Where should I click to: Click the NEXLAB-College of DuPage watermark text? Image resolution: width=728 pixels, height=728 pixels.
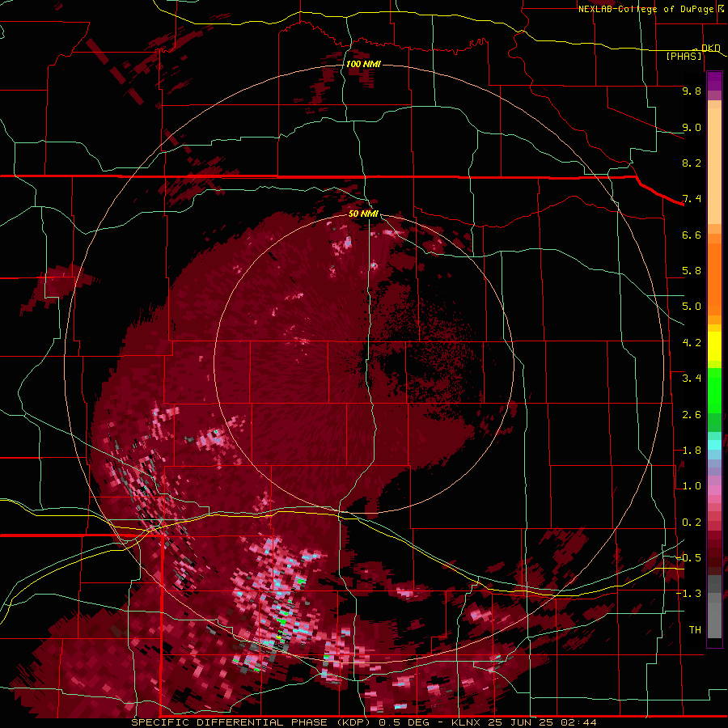click(x=645, y=9)
